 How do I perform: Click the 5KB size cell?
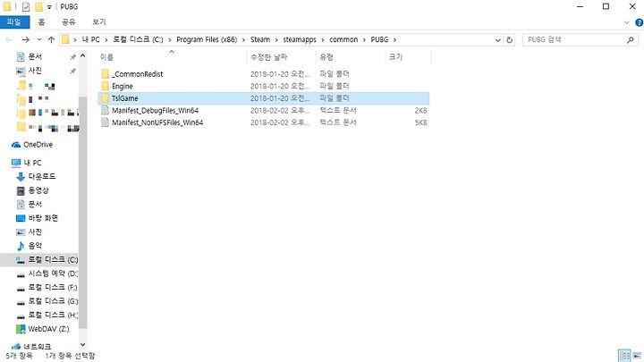point(420,122)
